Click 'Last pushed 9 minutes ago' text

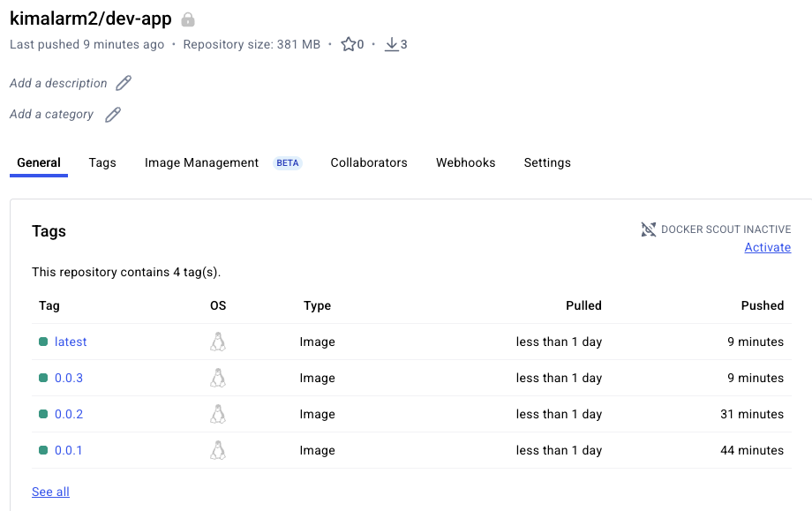[87, 44]
